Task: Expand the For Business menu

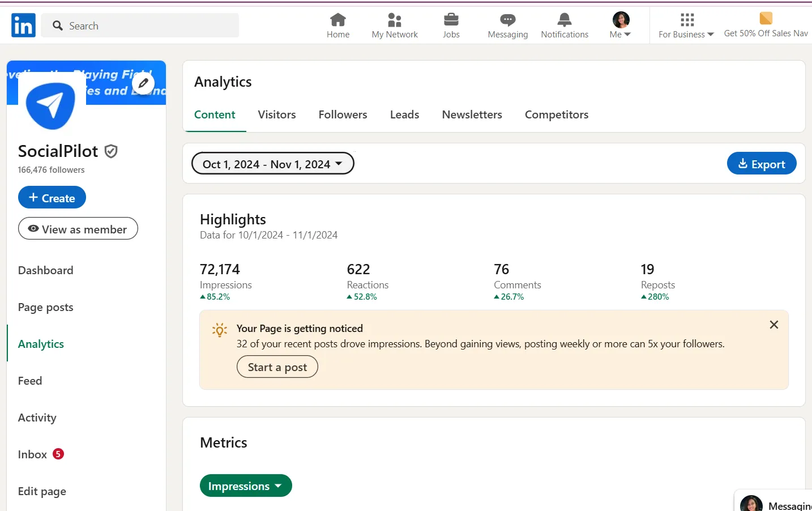Action: click(x=686, y=26)
